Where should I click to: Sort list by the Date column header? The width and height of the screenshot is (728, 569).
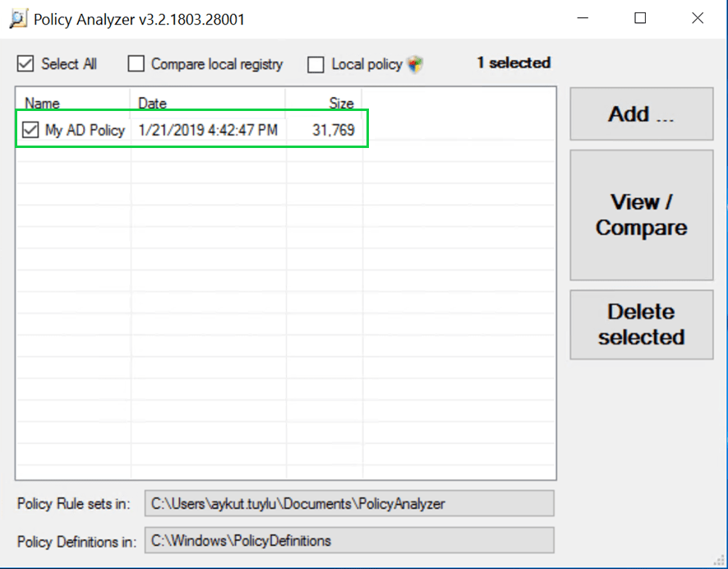[153, 104]
